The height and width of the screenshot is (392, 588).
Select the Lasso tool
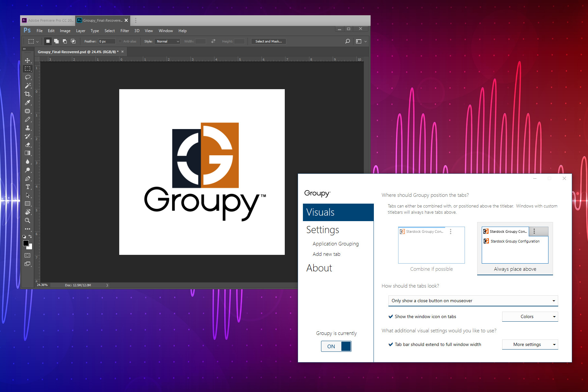click(x=28, y=77)
